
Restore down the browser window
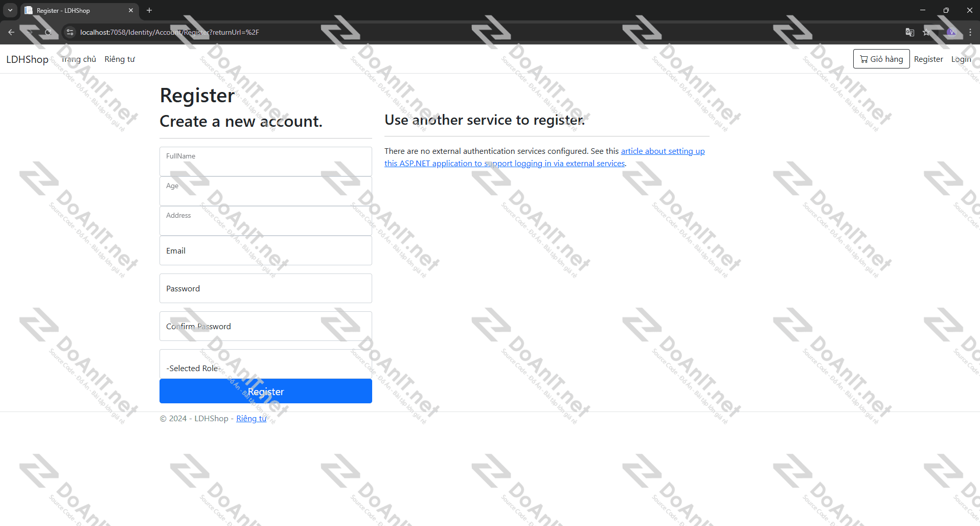point(946,10)
